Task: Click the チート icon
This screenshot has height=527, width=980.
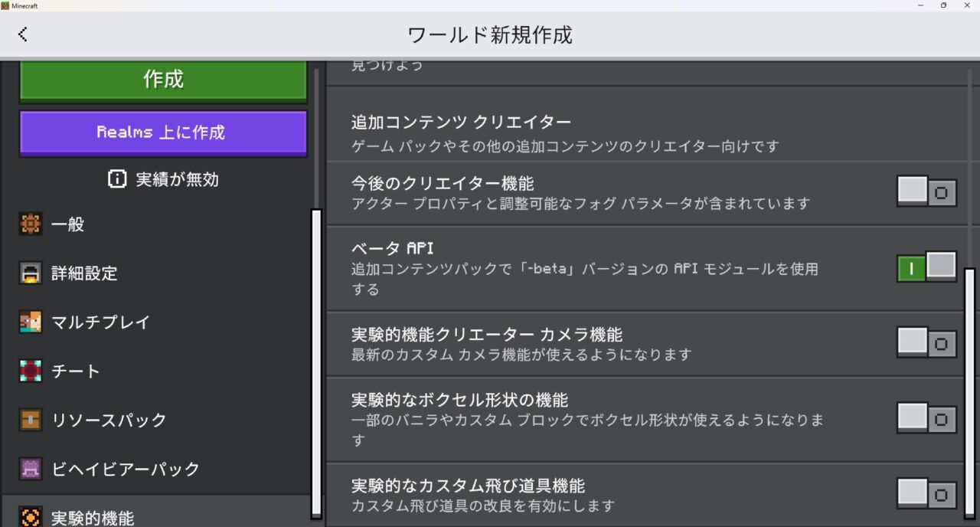Action: 31,372
